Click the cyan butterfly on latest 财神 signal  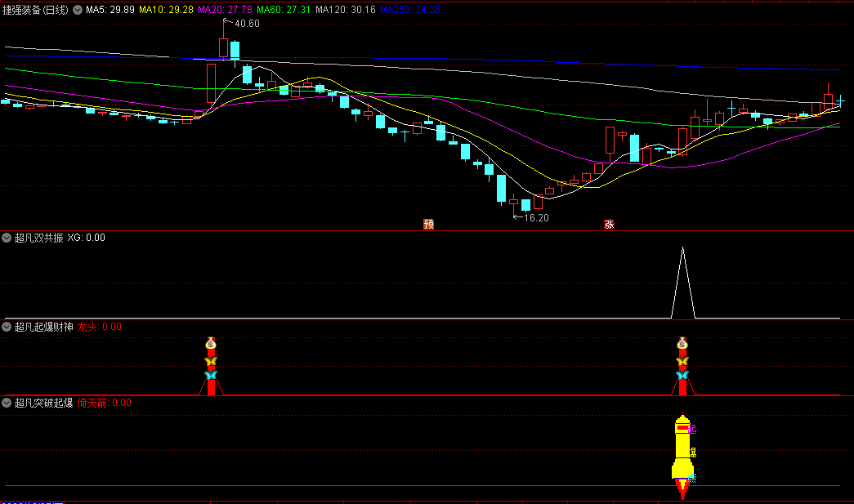(682, 375)
